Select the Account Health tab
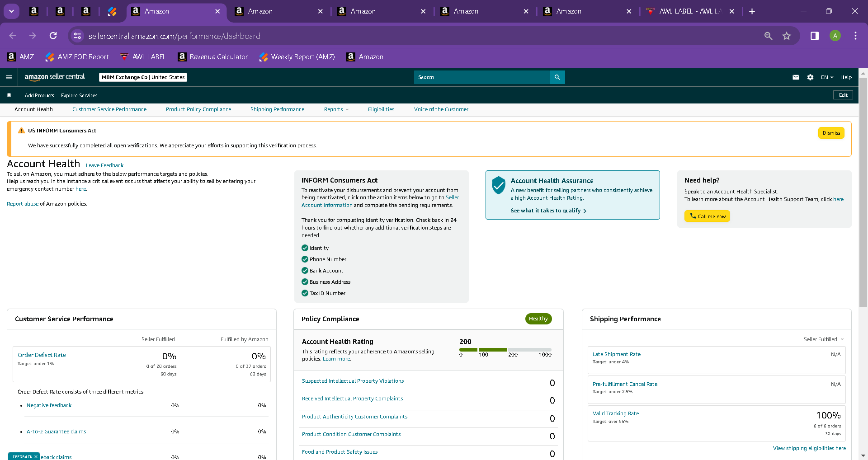868x460 pixels. (x=33, y=109)
